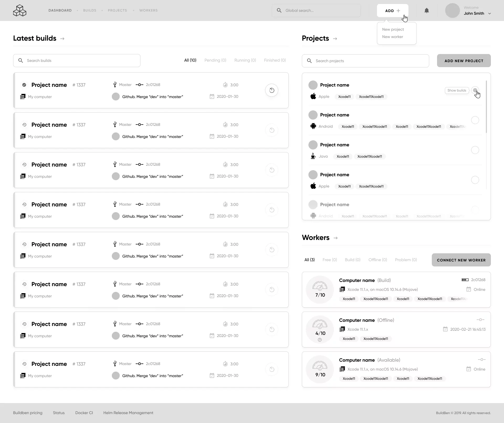Select the Apple platform icon on the first project
This screenshot has width=504, height=423.
[x=313, y=96]
